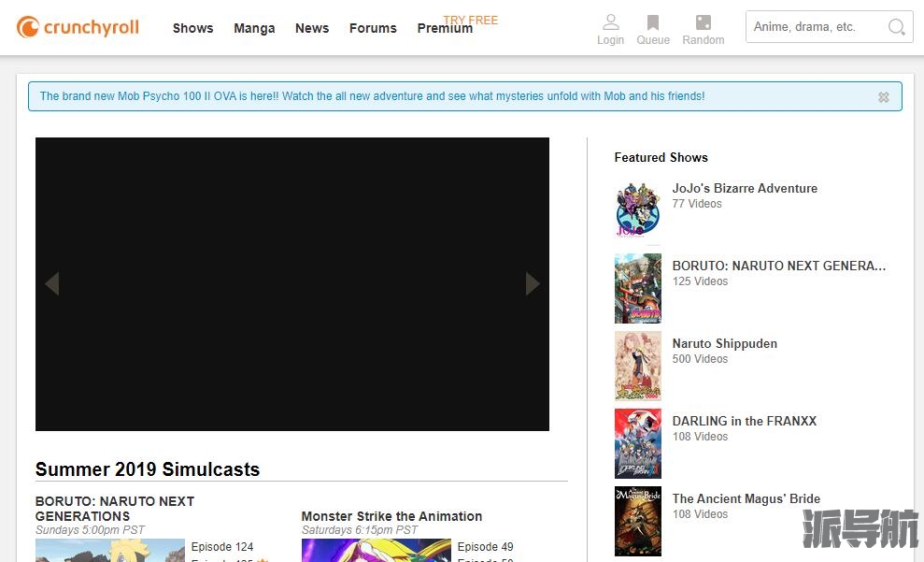
Task: Open The Ancient Magus' Bride title link
Action: (746, 499)
